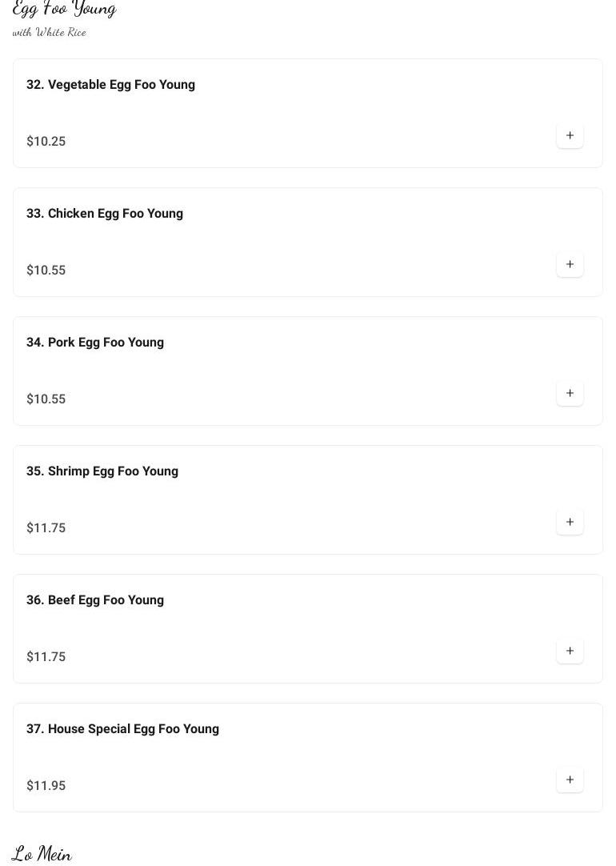
Task: Click the $10.55 Pork item price
Action: click(46, 399)
